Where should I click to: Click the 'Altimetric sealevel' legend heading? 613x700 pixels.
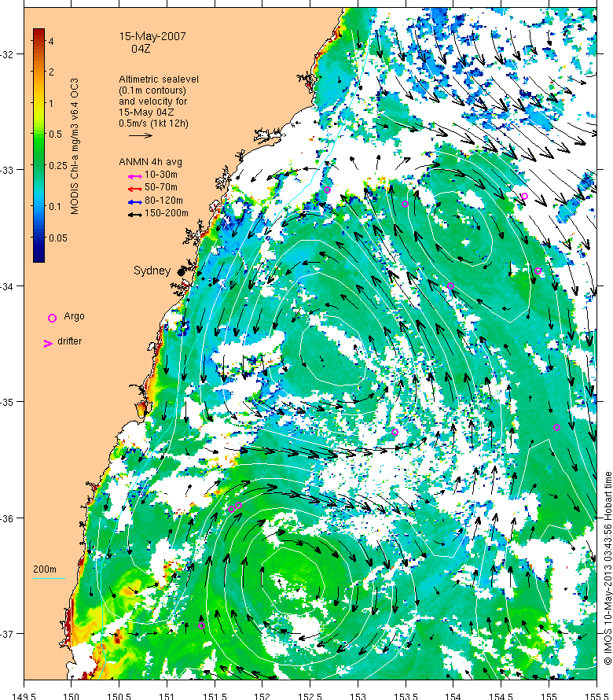pos(159,79)
